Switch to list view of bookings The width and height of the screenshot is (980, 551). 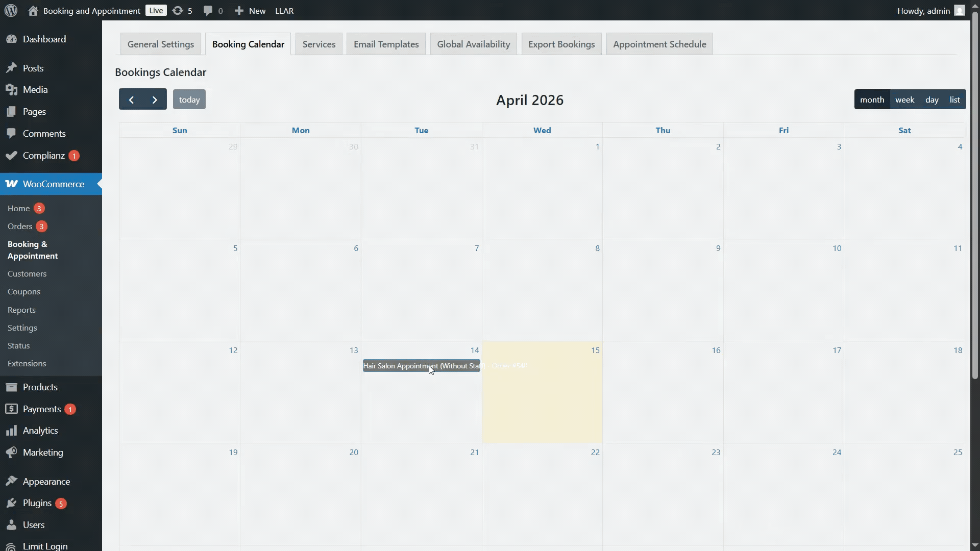[x=954, y=99]
